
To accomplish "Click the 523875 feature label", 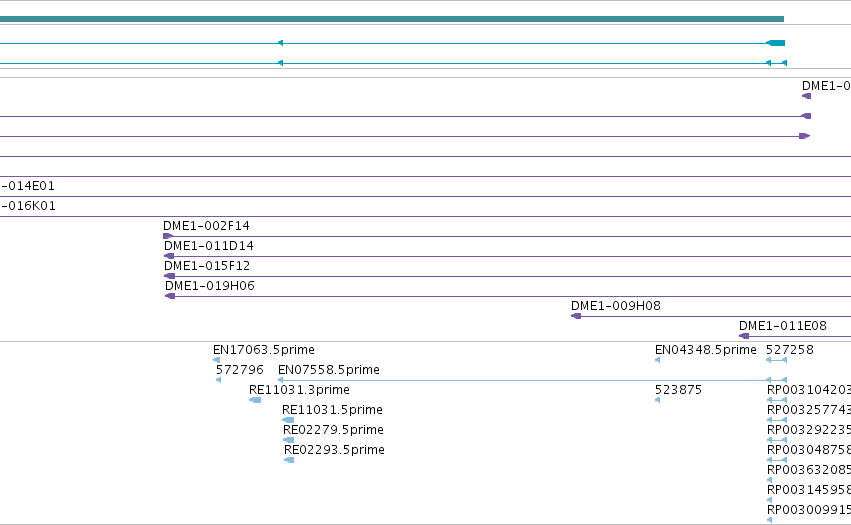I will click(x=678, y=390).
